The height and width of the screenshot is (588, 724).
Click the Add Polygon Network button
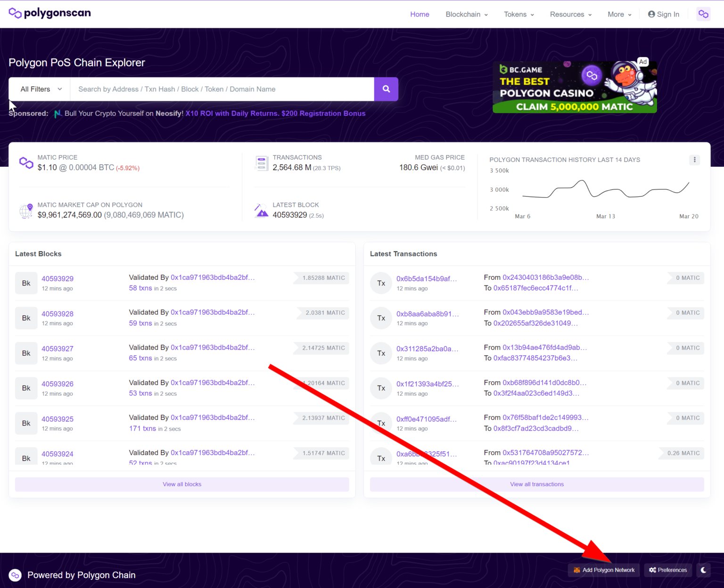[604, 570]
